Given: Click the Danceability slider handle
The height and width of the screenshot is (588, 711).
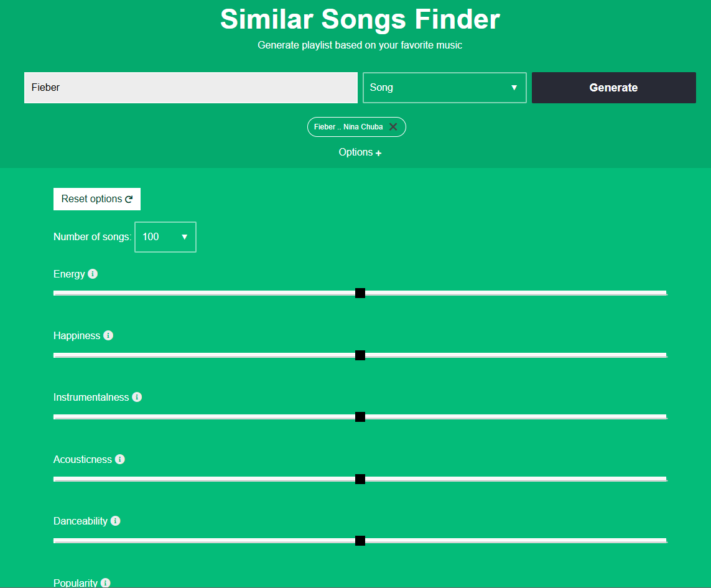Looking at the screenshot, I should coord(360,541).
